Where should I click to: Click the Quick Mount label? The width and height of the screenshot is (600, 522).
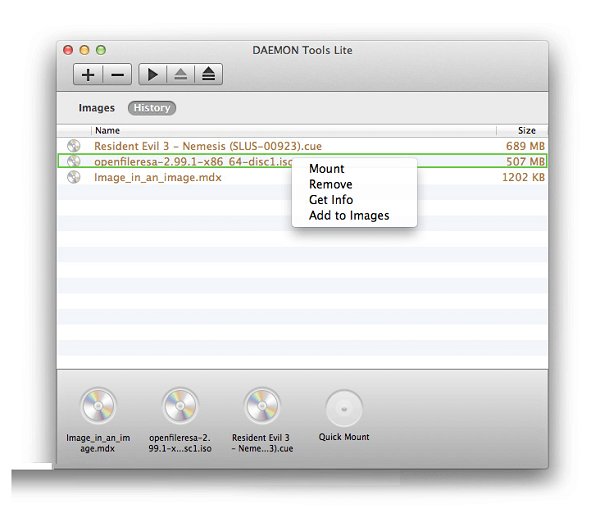(x=344, y=437)
